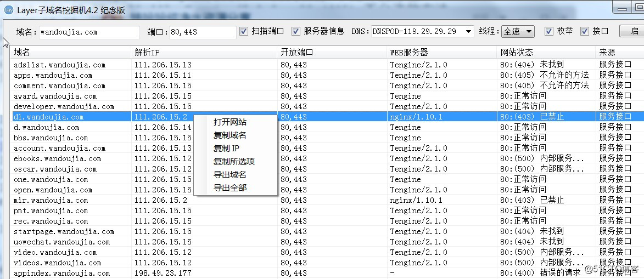Screen dimensions: 644x279
Task: Toggle the 接口 checkbox
Action: pos(585,31)
